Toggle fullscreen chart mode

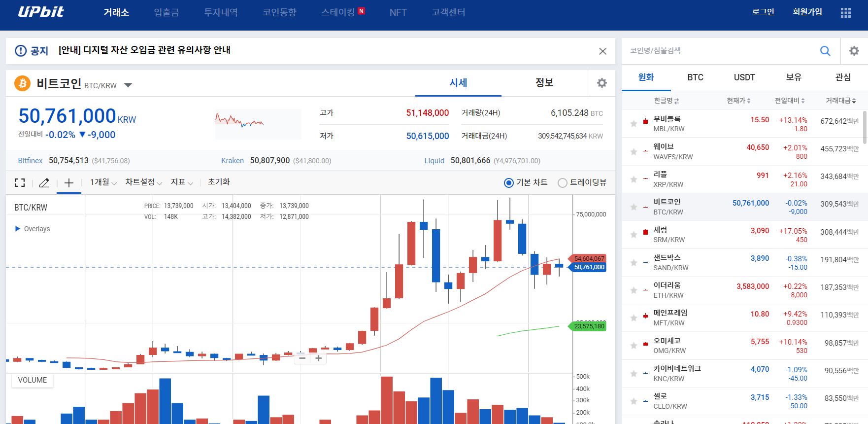click(20, 183)
